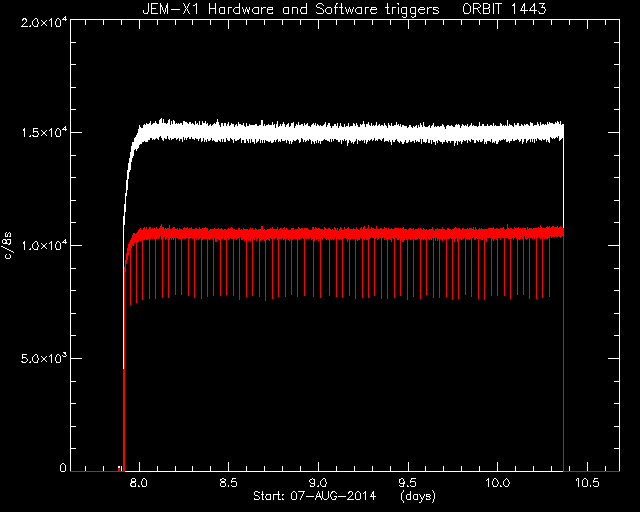Viewport: 640px width, 512px height.
Task: Click the (days) unit label
Action: 418,496
